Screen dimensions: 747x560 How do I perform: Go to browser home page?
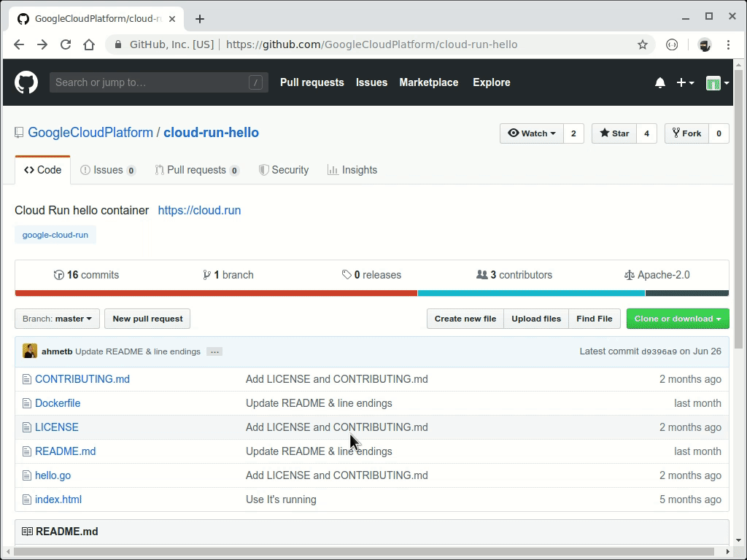(x=89, y=44)
